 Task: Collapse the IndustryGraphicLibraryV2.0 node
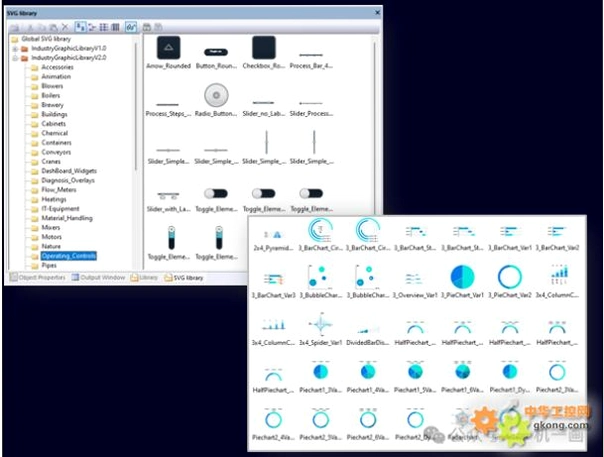click(15, 58)
